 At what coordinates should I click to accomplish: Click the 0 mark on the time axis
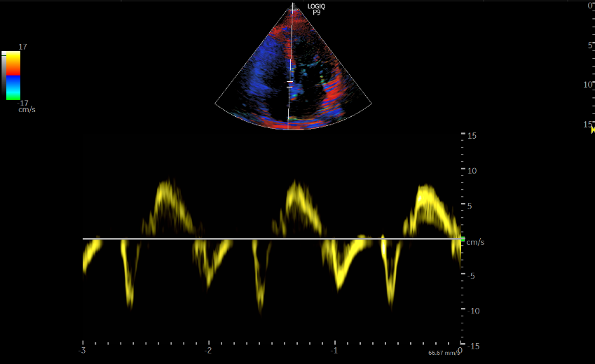tap(460, 350)
